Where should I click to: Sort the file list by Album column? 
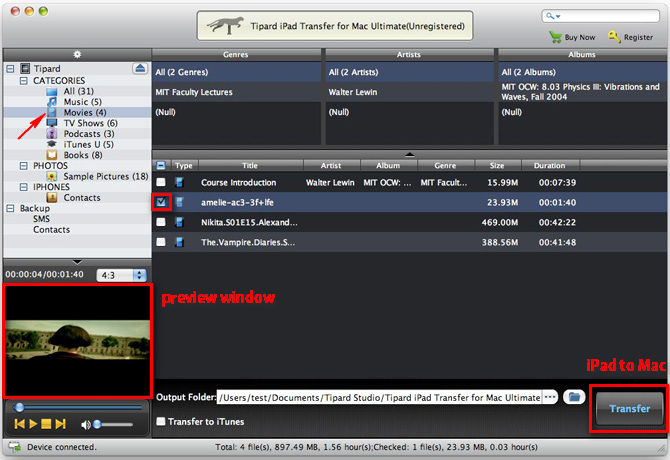pyautogui.click(x=388, y=165)
